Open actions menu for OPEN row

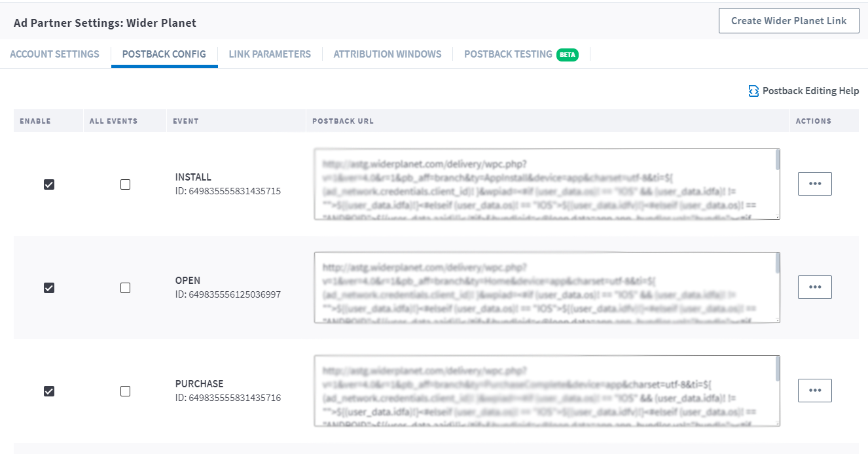point(815,287)
